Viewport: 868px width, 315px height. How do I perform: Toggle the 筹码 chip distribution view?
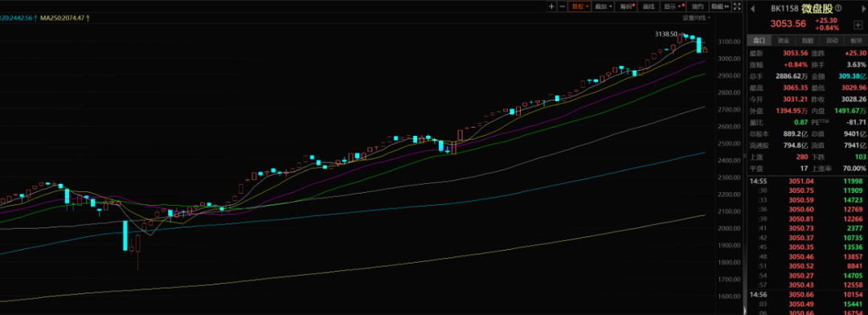(x=627, y=6)
